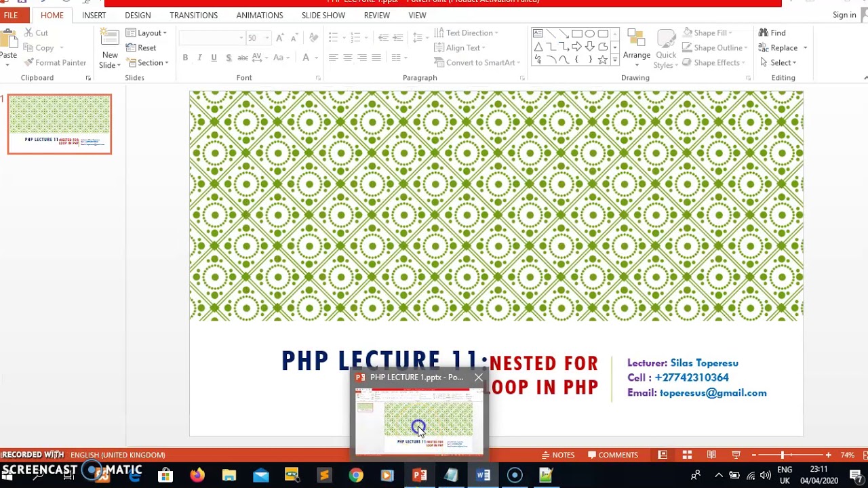Screen dimensions: 868x488
Task: Justify the paragraph text
Action: [376, 58]
